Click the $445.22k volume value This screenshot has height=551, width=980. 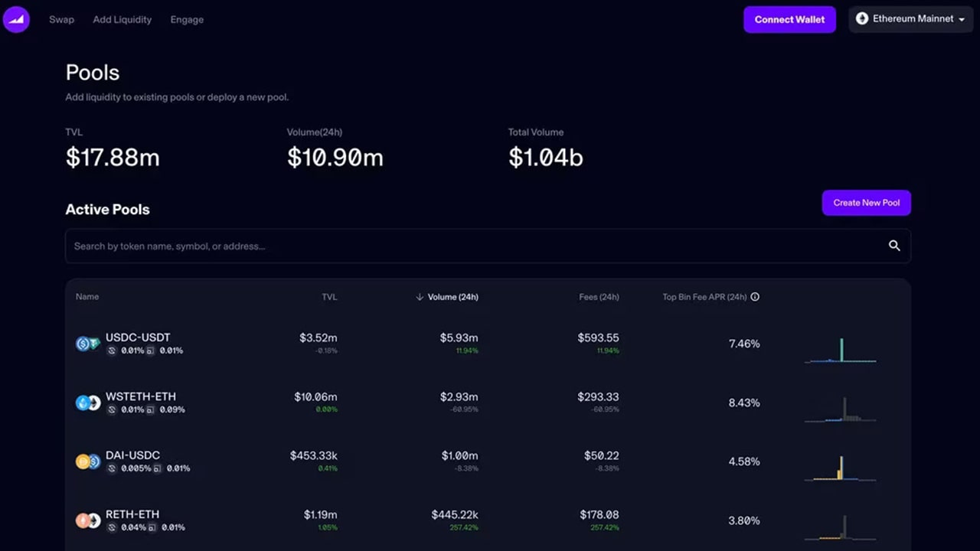[x=455, y=514]
